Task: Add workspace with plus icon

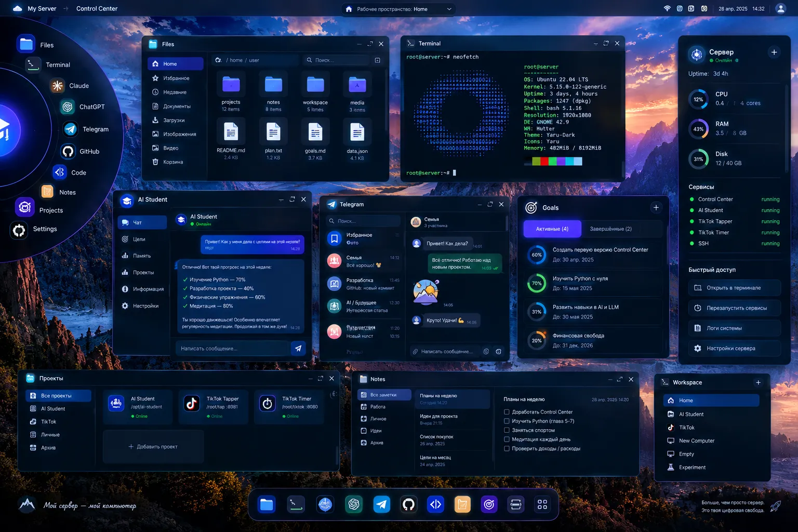Action: tap(758, 382)
